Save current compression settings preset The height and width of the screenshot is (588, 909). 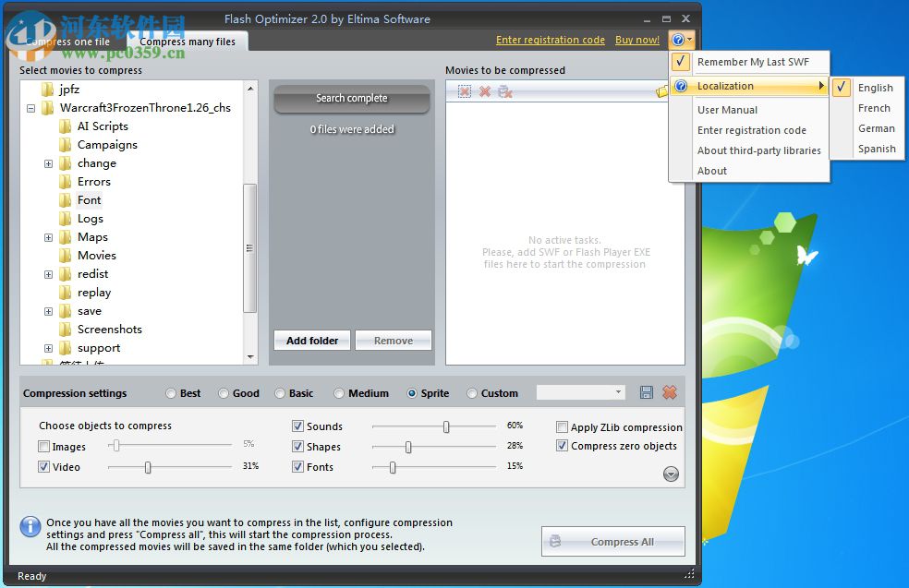pos(647,392)
